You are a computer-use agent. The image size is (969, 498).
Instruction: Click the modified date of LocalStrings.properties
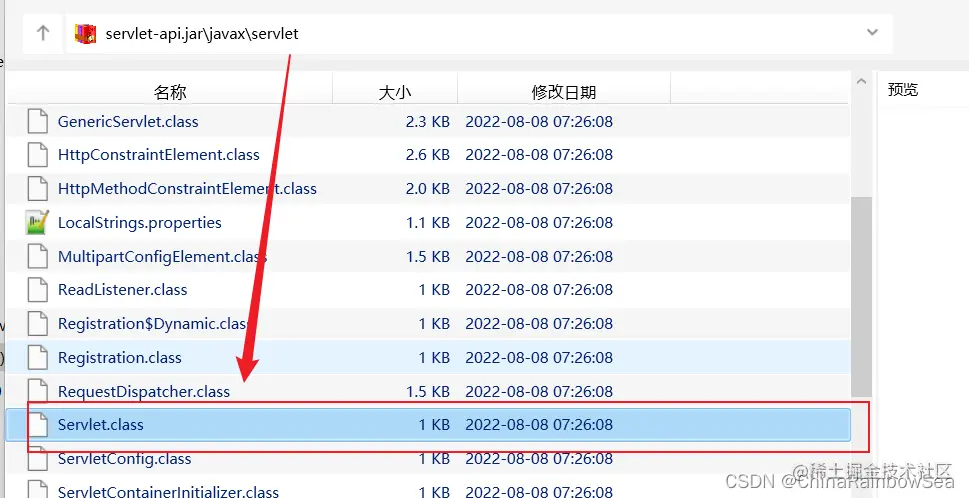click(539, 222)
